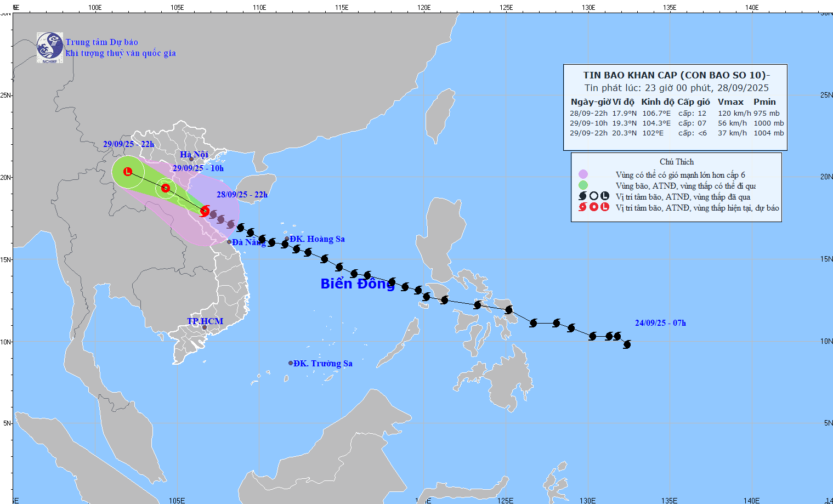Click the Vmax column header
Viewport: 833px width, 504px height.
click(730, 101)
